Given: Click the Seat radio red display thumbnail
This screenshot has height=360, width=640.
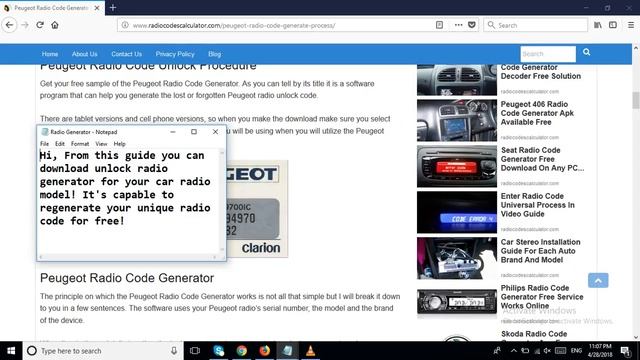Looking at the screenshot, I should (x=457, y=166).
